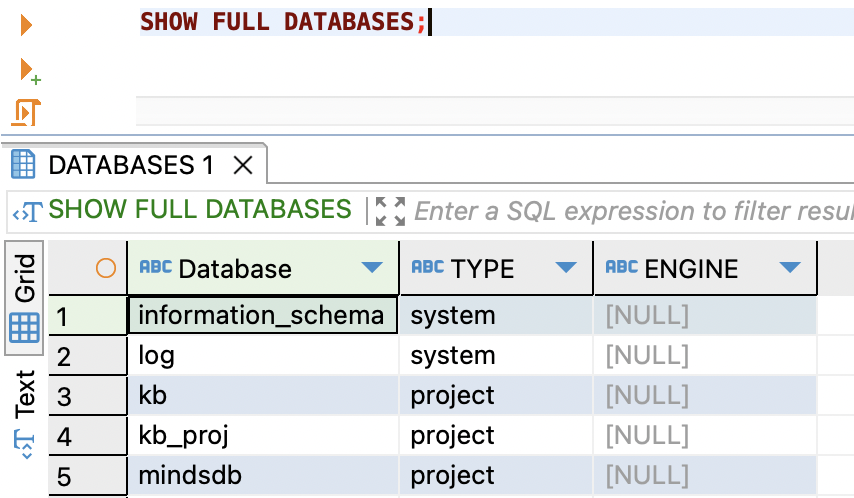Open the Database column filter dropdown

372,267
